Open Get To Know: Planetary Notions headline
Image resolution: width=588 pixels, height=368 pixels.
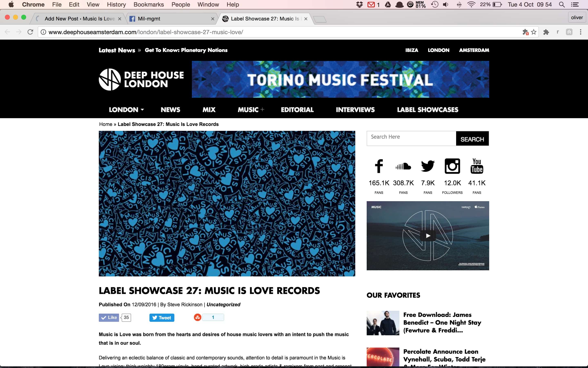tap(186, 50)
